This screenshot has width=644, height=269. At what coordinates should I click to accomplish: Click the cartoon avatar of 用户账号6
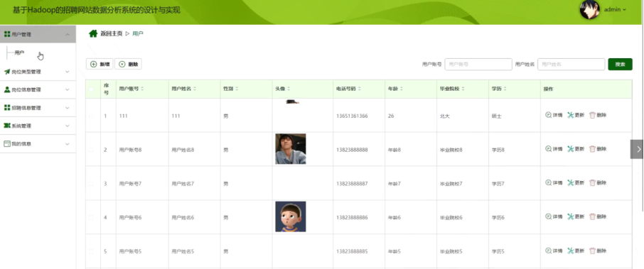point(291,216)
